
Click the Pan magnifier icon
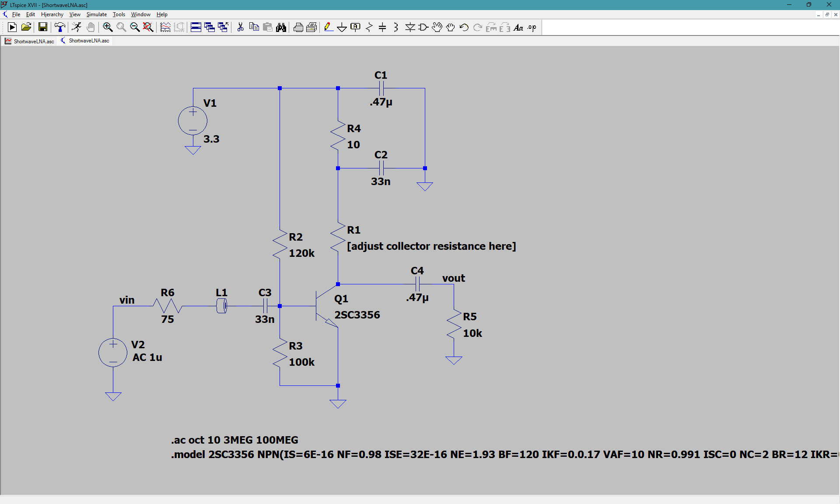tap(121, 28)
